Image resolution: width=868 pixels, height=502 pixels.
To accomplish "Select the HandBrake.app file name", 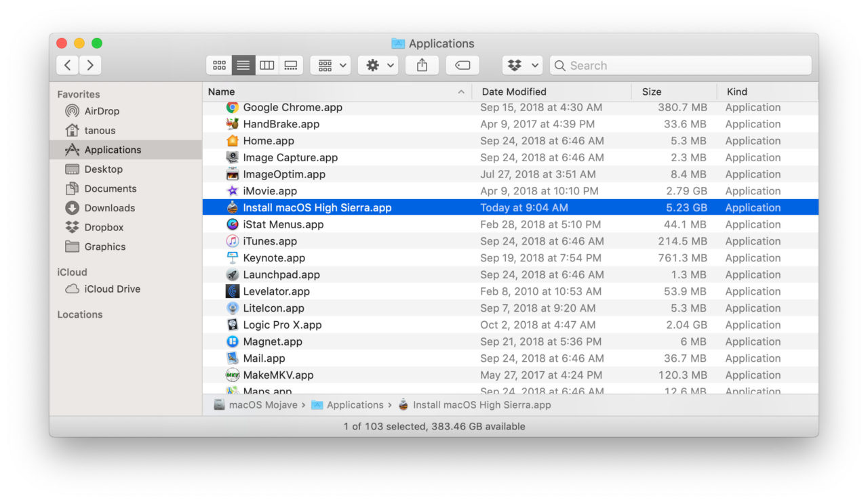I will click(281, 124).
